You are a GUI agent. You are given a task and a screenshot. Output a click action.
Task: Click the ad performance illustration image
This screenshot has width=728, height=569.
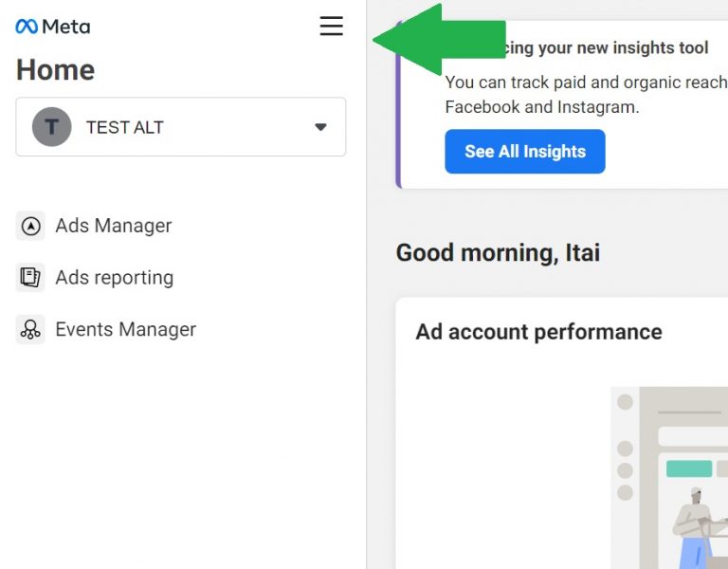[669, 474]
